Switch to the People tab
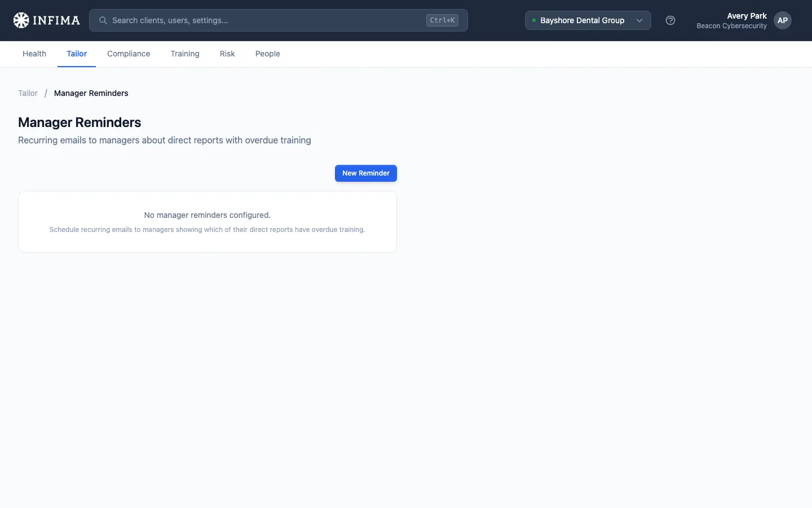The image size is (812, 508). click(268, 54)
